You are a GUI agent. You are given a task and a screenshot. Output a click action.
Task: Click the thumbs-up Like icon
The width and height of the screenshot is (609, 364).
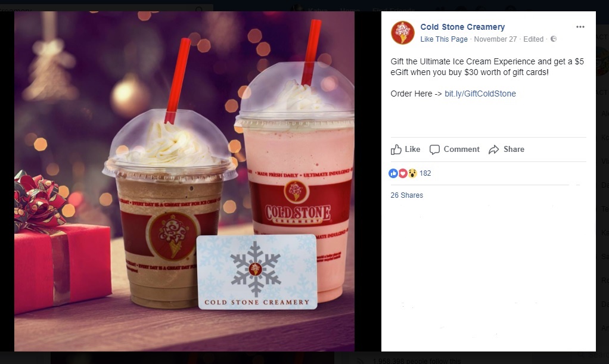click(396, 150)
